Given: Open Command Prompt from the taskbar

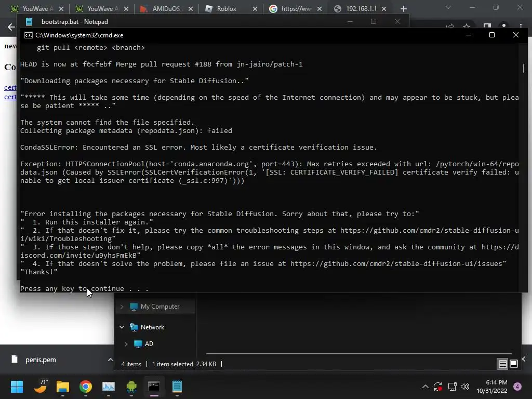Looking at the screenshot, I should (x=154, y=387).
